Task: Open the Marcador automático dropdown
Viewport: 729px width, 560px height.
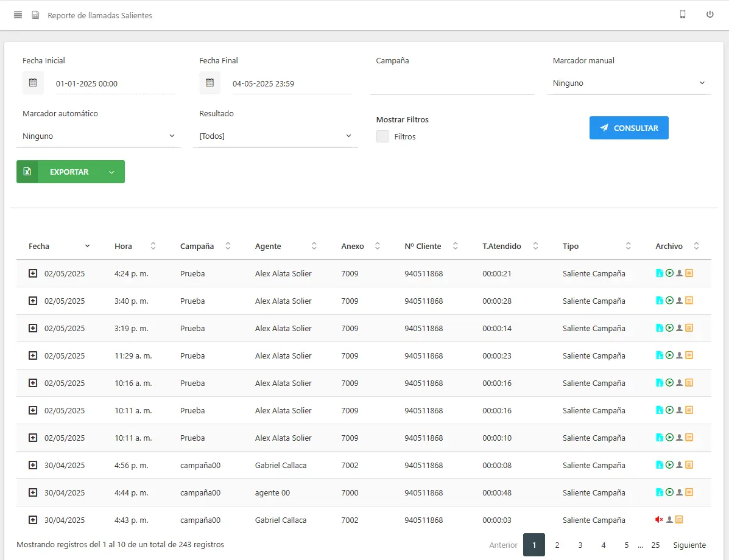Action: (98, 136)
